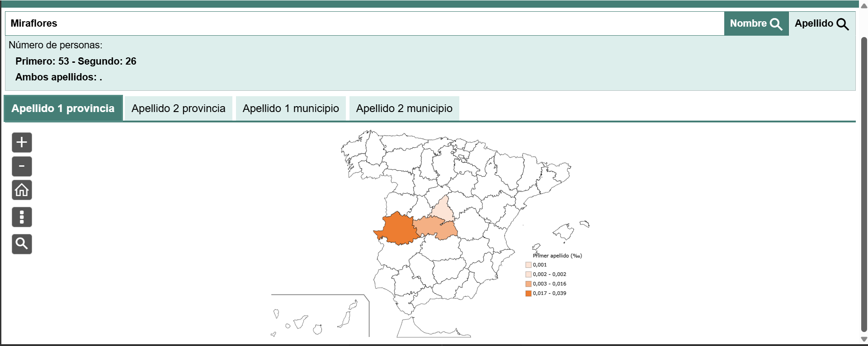Search by Nombre button
This screenshot has width=868, height=346.
point(756,23)
